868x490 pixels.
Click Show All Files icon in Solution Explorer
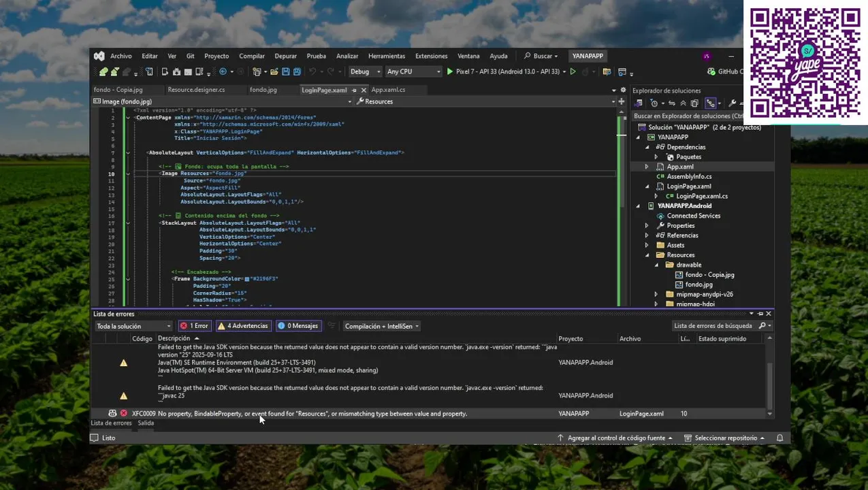(694, 103)
